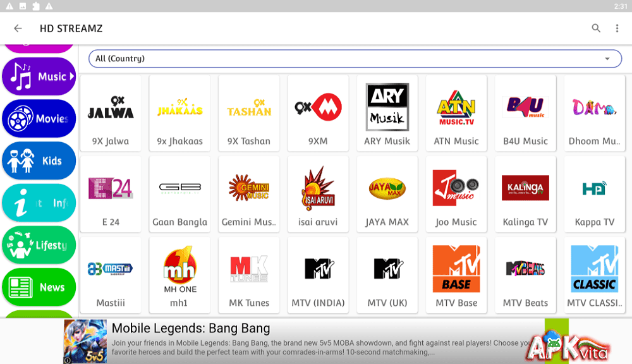
Task: Open the 9x Jhakaas channel logo
Action: pyautogui.click(x=179, y=107)
